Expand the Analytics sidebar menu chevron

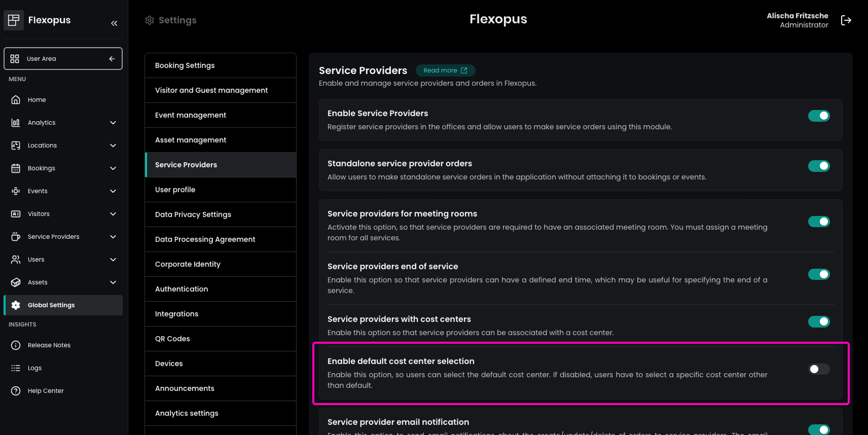[x=113, y=123]
